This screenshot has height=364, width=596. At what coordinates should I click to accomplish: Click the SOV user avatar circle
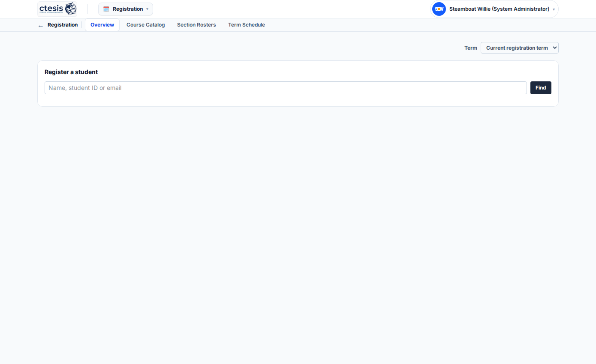(439, 9)
